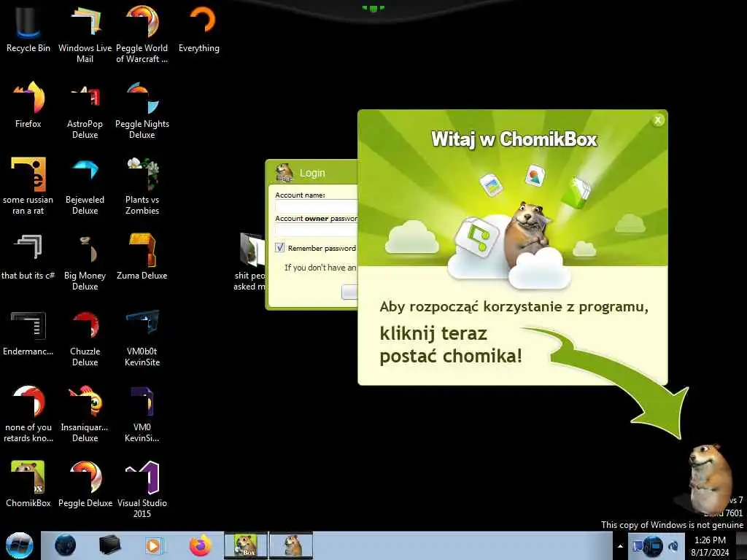Open the Everything search desktop icon
This screenshot has height=560, width=747.
[199, 28]
